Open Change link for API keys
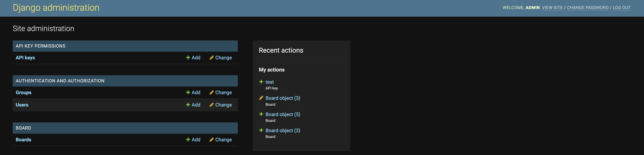Screen dimensions: 644x155 coord(224,58)
